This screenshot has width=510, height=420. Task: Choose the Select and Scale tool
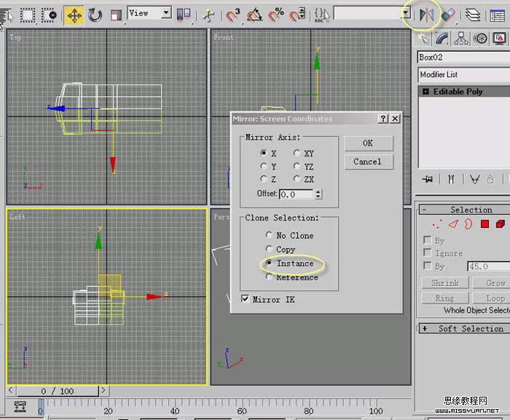(x=116, y=15)
